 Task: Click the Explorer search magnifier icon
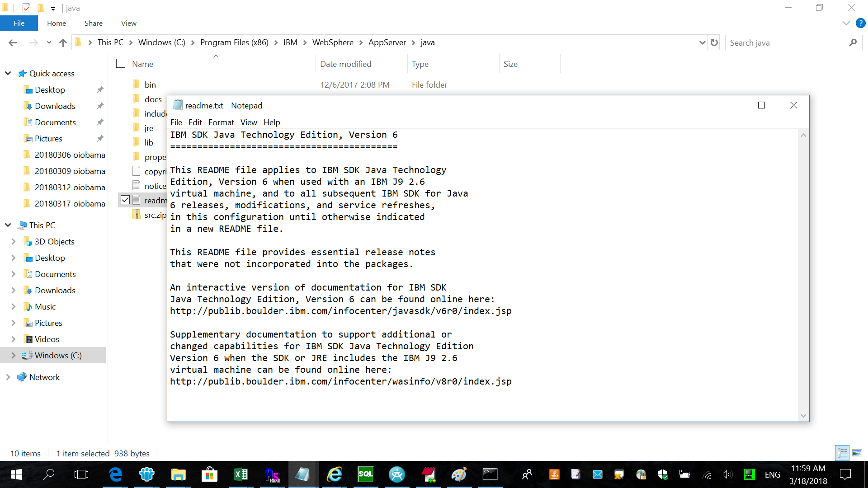[x=853, y=42]
